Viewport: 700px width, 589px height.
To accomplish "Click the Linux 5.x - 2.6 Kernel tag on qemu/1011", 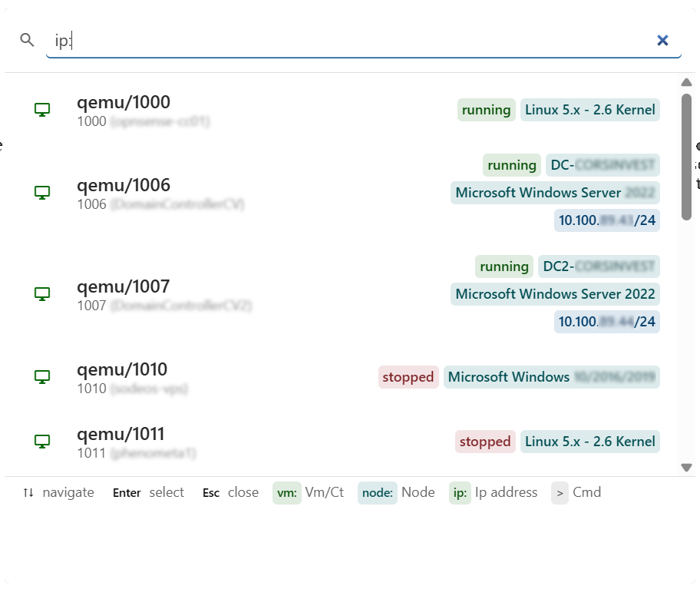I will [x=589, y=442].
